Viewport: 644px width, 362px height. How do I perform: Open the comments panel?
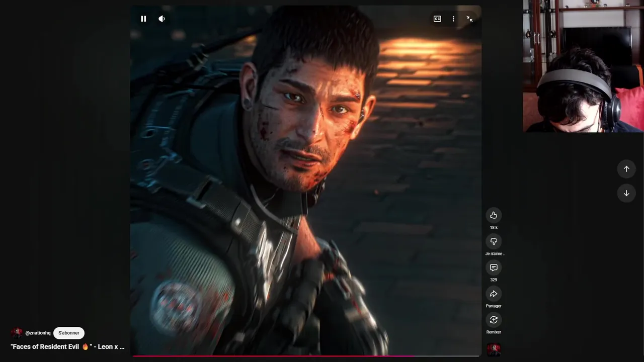(x=494, y=267)
